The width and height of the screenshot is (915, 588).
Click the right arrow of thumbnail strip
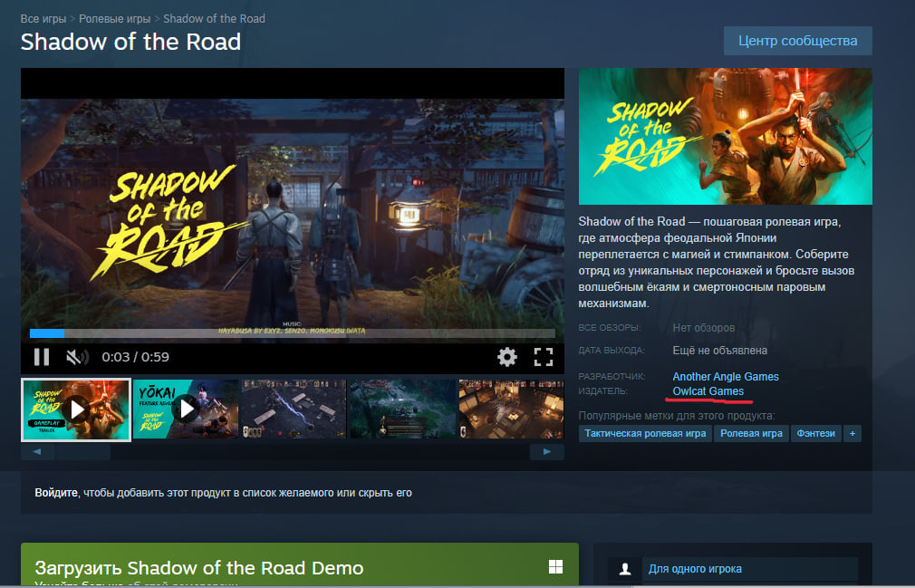[x=547, y=452]
